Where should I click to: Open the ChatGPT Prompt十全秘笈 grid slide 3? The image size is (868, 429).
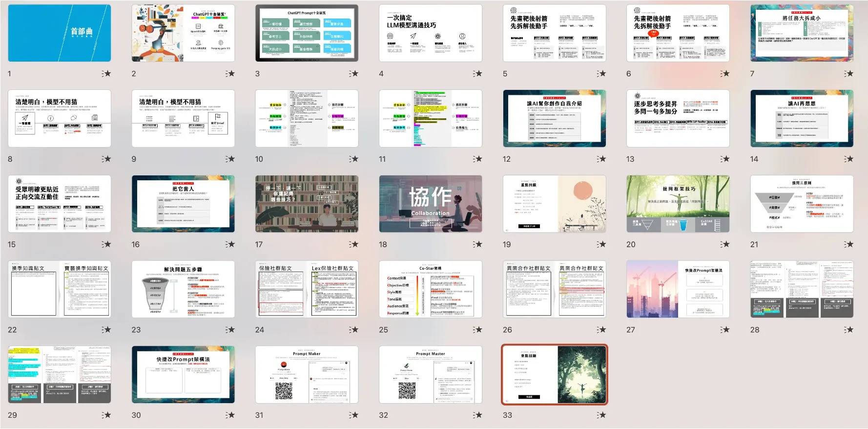pos(307,33)
